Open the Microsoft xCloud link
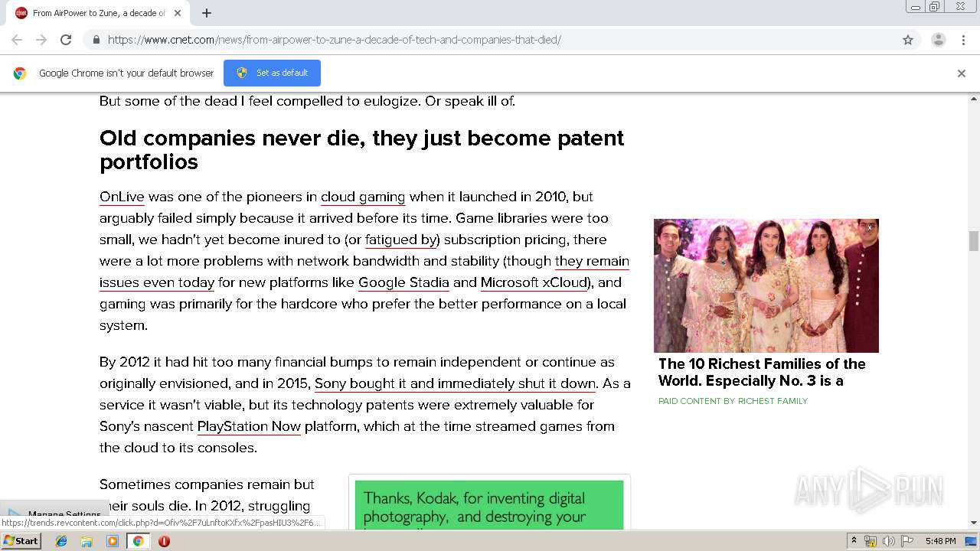980x551 pixels. (534, 282)
